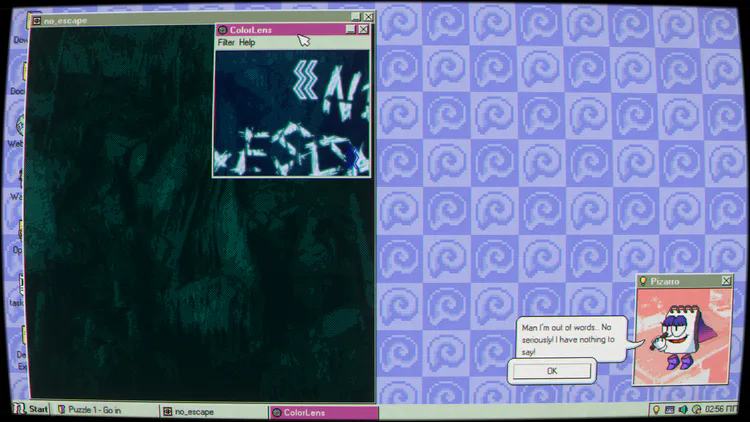750x422 pixels.
Task: Click the ColorLens title bar icon
Action: 222,30
